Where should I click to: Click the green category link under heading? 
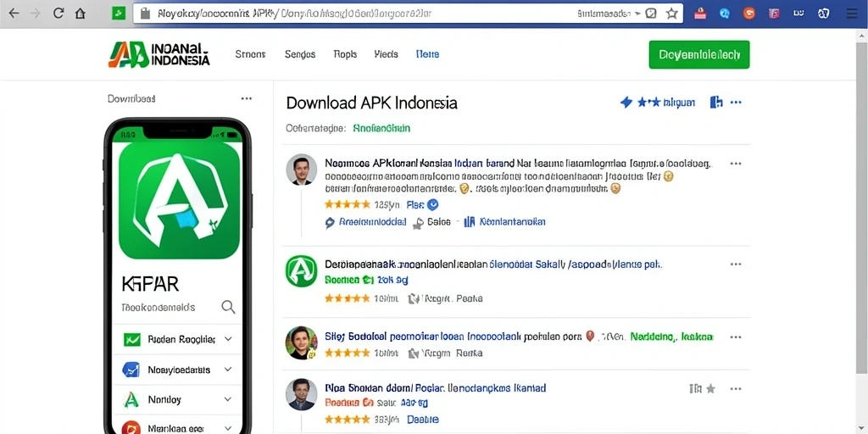[x=381, y=129]
